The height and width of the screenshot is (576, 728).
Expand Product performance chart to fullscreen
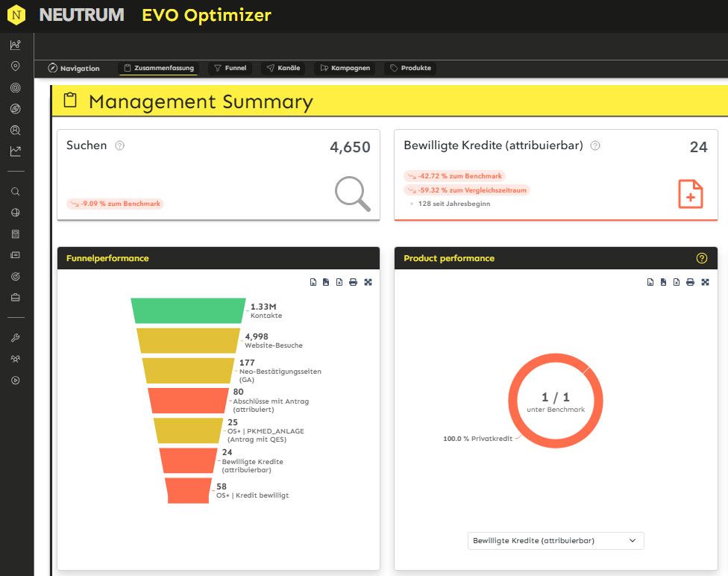(x=705, y=282)
